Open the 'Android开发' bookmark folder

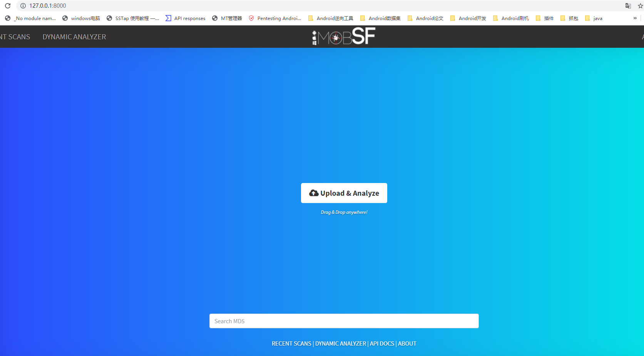click(468, 18)
